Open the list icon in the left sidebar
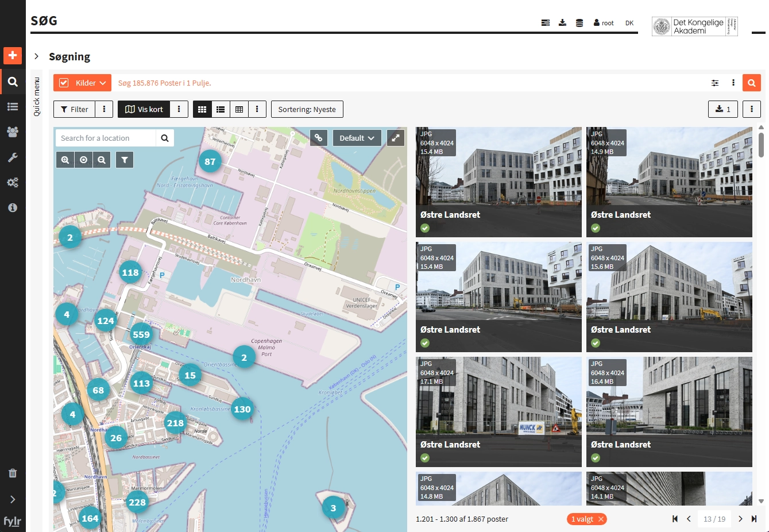Viewport: 769px width, 532px height. [x=13, y=106]
